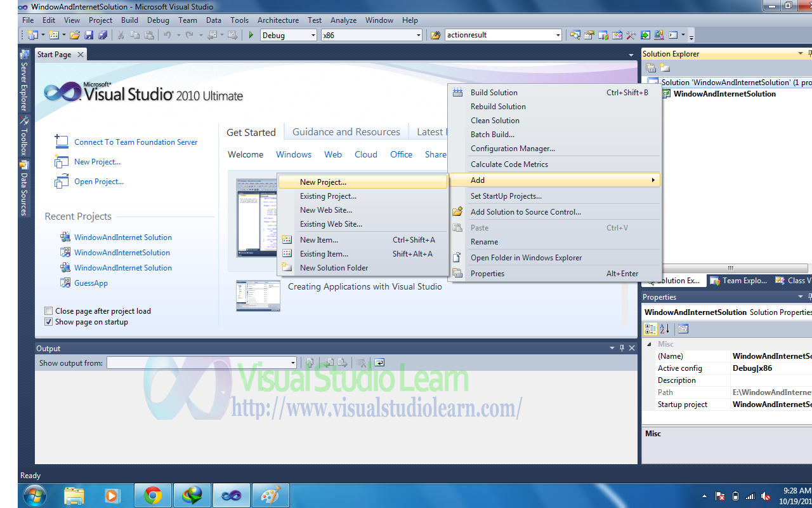The width and height of the screenshot is (812, 508).
Task: Open the Properties Window toolbar icon
Action: point(589,35)
